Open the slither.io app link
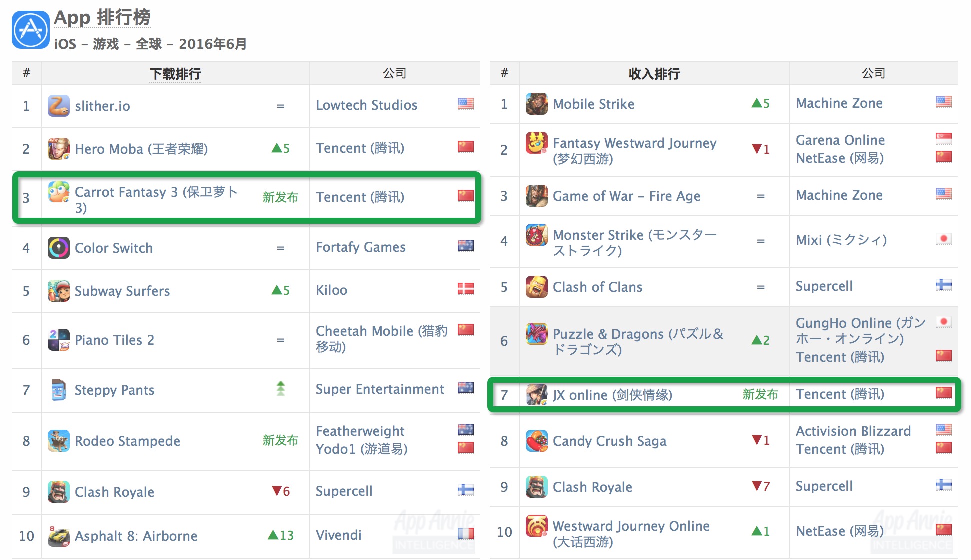The height and width of the screenshot is (560, 971). pos(102,106)
